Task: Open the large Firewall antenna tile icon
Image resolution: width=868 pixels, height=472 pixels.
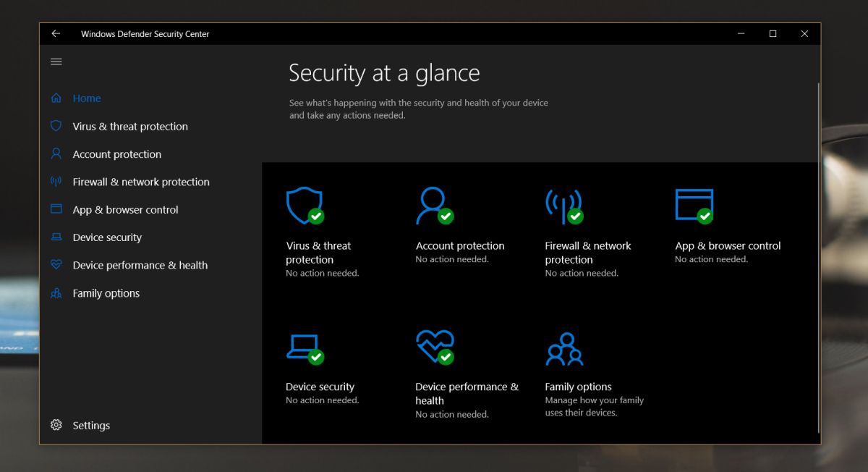Action: click(x=563, y=206)
